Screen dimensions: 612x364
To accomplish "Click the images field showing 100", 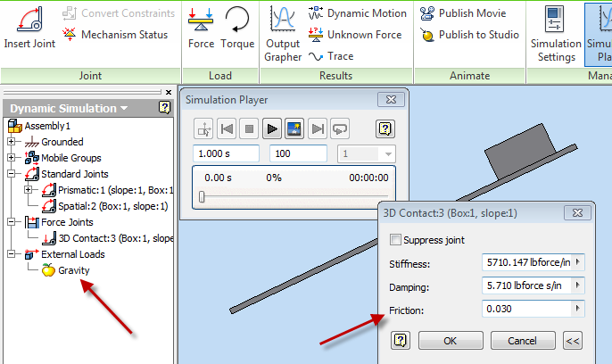I will coord(298,153).
